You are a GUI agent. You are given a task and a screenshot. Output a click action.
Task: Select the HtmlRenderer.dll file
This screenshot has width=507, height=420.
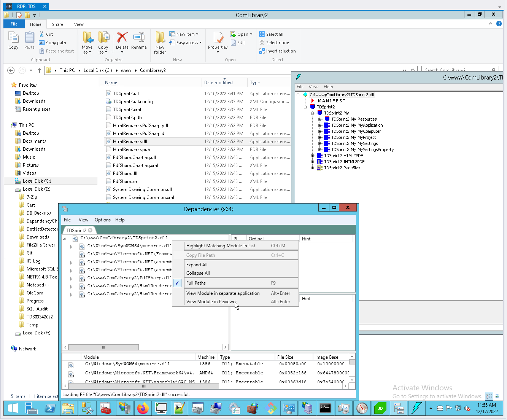coord(130,142)
